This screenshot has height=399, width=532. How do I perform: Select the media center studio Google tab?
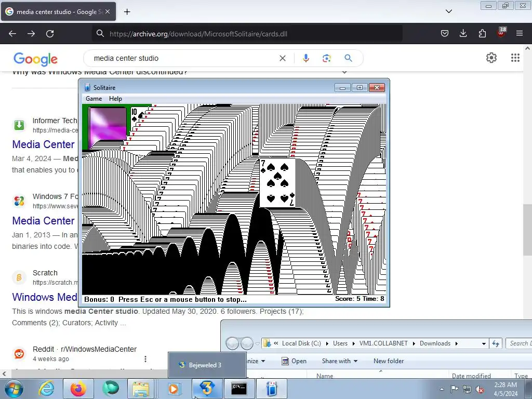(x=58, y=11)
